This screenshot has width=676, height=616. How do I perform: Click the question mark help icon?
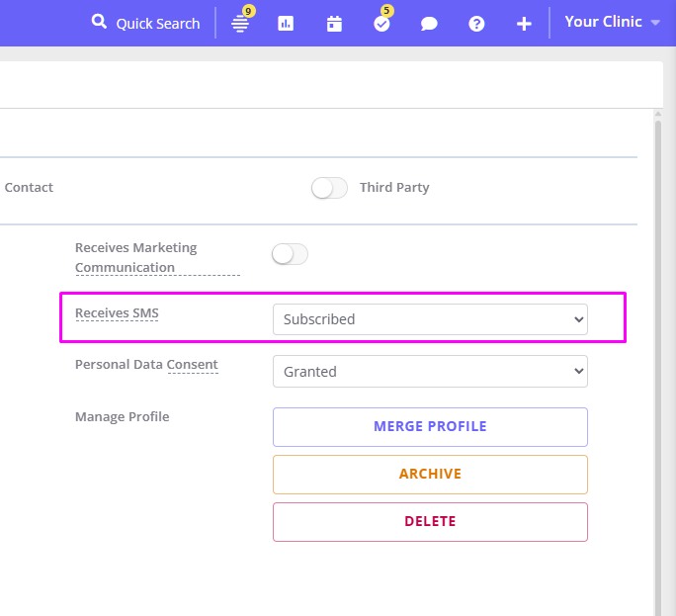click(x=476, y=24)
